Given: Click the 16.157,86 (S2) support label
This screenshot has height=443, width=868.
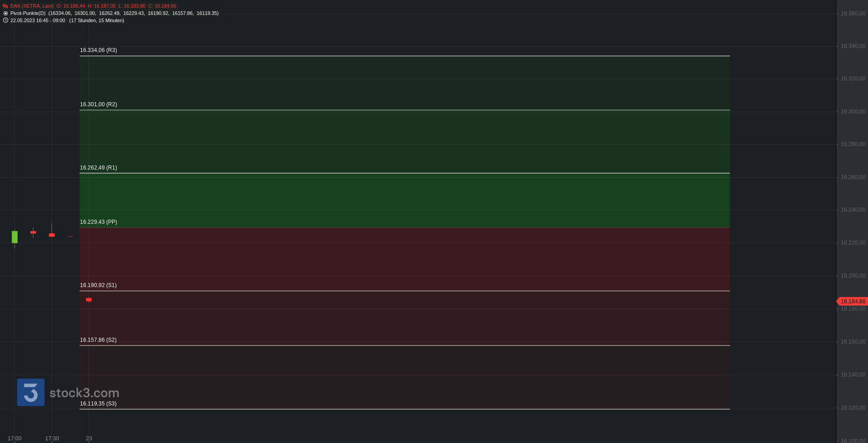Looking at the screenshot, I should pyautogui.click(x=98, y=340).
